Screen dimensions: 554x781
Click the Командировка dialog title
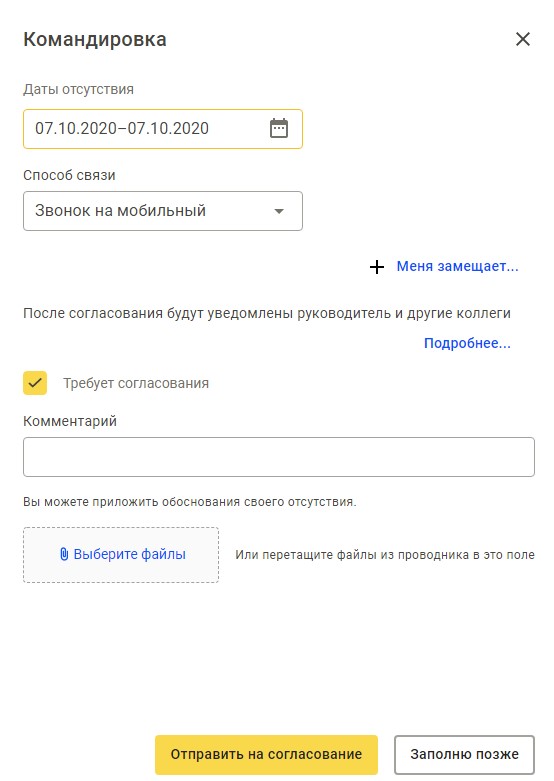point(95,39)
